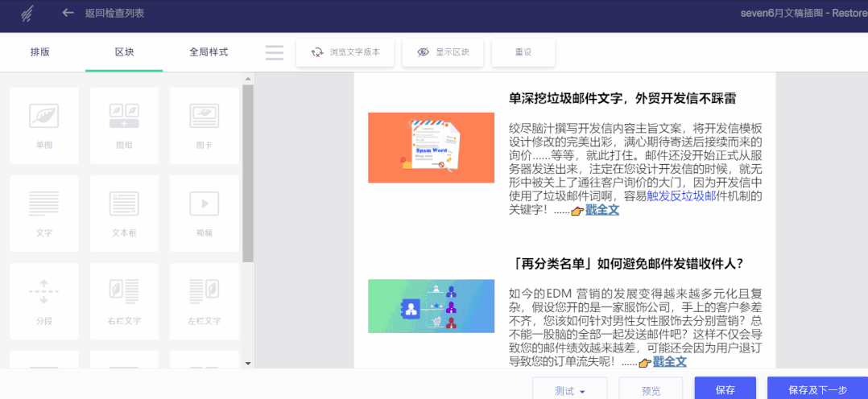Select the 图组 block

click(x=124, y=125)
